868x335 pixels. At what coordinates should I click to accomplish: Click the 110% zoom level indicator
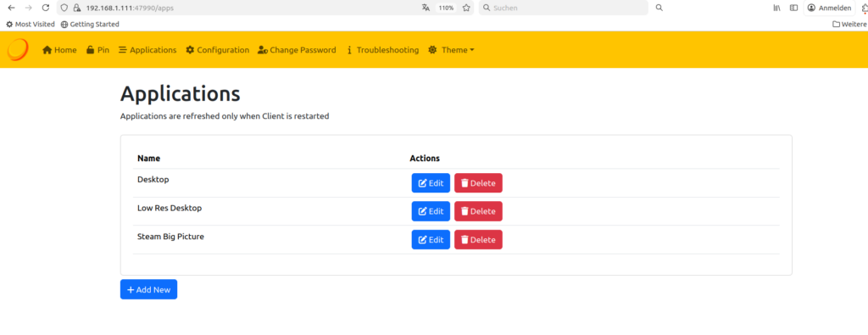coord(446,8)
